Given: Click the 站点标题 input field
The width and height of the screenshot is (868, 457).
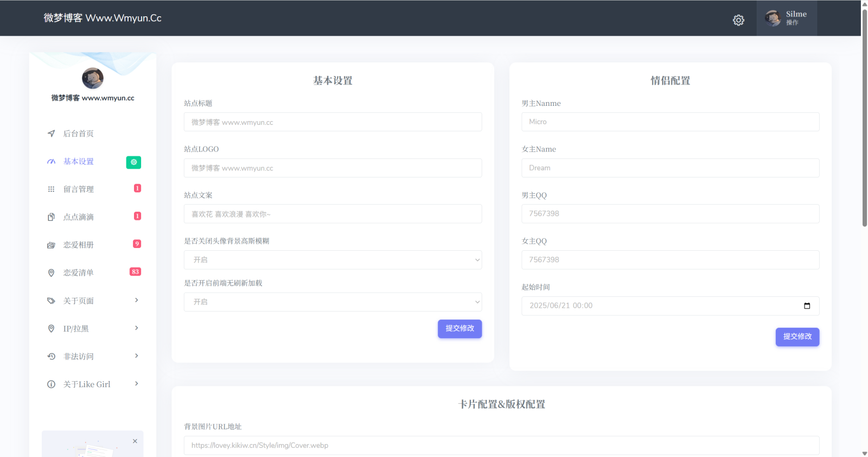Looking at the screenshot, I should click(x=333, y=122).
